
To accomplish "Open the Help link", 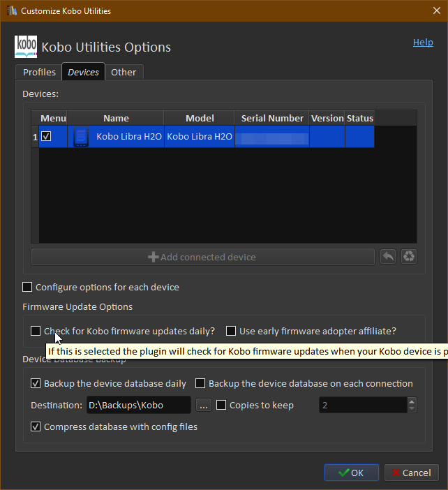I will (423, 42).
